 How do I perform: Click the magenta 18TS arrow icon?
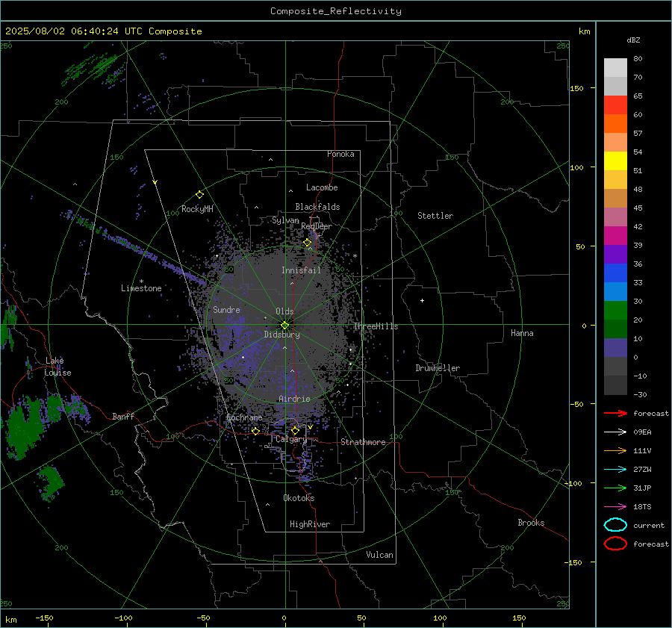coord(615,507)
